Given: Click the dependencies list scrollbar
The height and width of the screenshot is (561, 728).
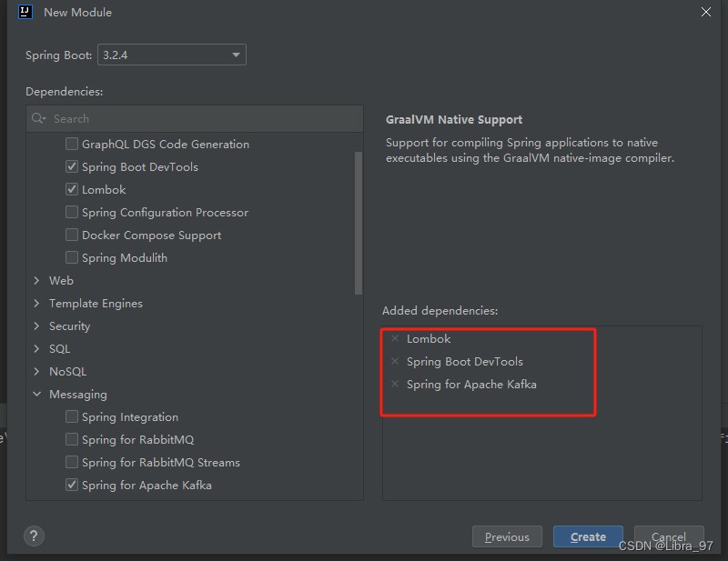Looking at the screenshot, I should (x=359, y=223).
